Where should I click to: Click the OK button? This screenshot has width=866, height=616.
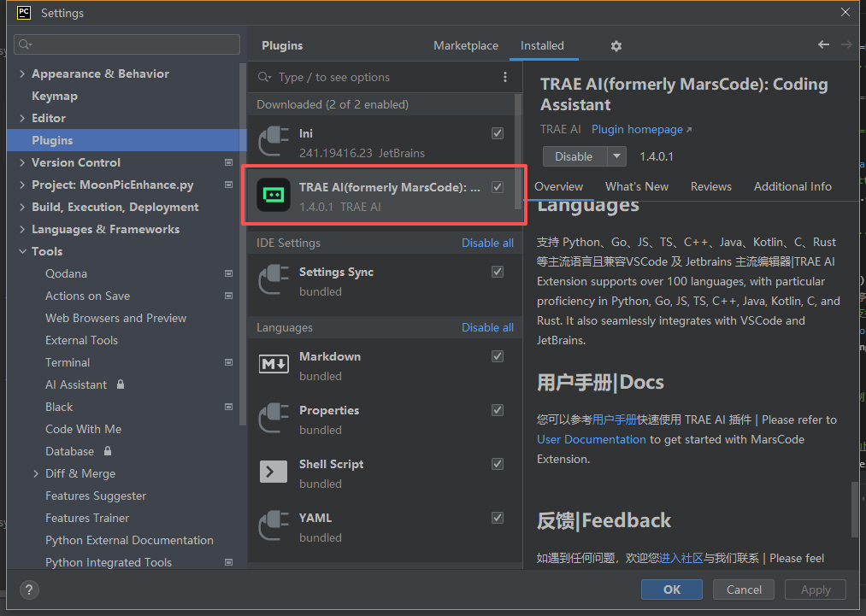[x=672, y=590]
